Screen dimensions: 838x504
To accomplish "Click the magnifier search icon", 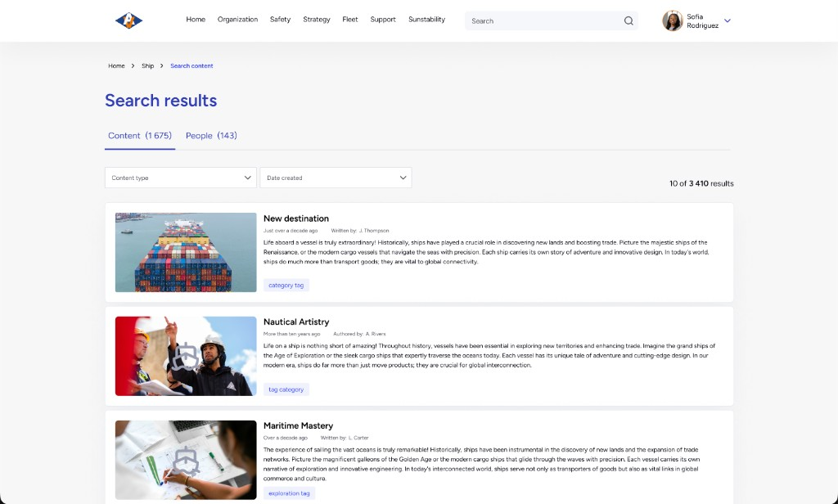I will click(x=628, y=20).
